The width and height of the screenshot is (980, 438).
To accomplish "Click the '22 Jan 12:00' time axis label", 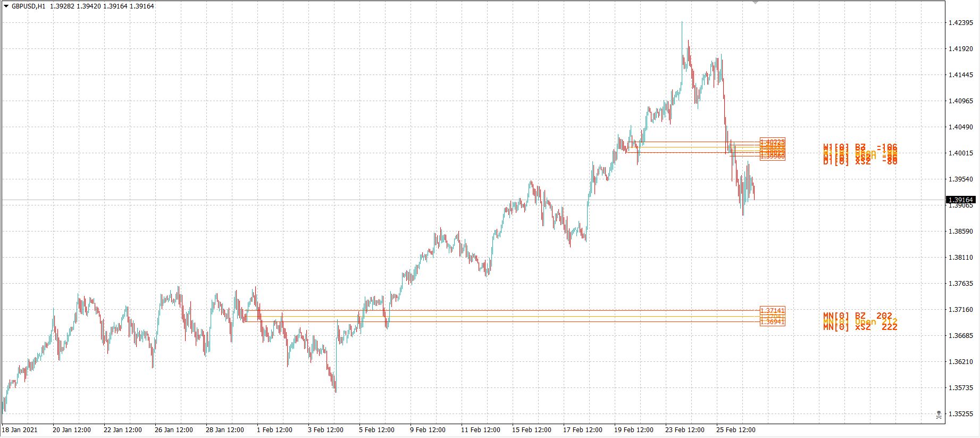I will 123,430.
